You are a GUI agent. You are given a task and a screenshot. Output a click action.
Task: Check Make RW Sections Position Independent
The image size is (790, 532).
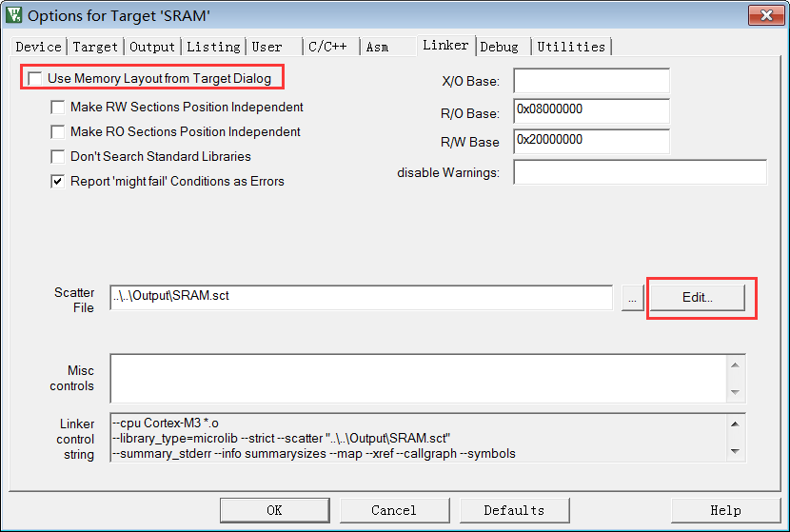click(58, 108)
